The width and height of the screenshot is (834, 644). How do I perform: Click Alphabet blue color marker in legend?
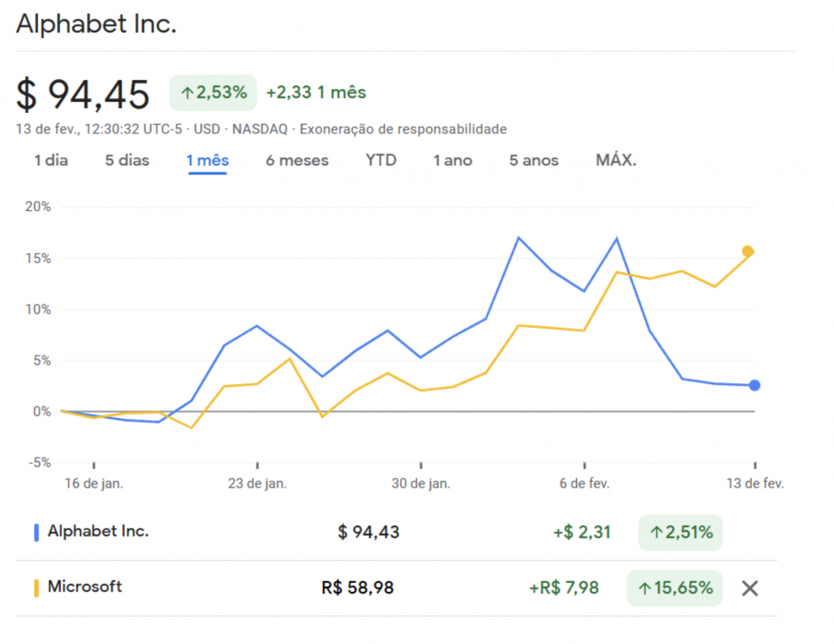tap(36, 533)
